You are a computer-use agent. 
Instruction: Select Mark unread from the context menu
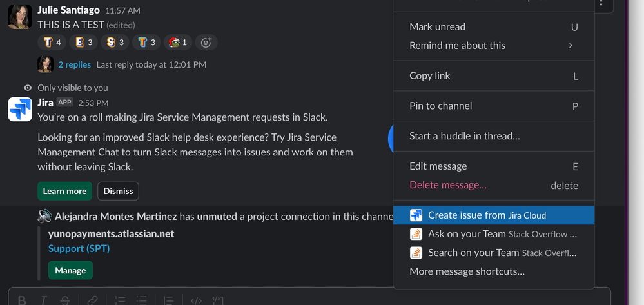494,26
